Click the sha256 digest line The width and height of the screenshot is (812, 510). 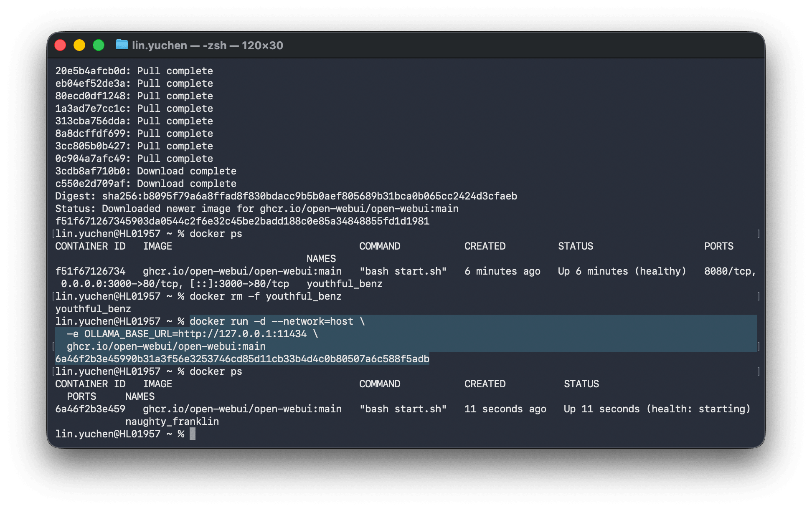[286, 196]
